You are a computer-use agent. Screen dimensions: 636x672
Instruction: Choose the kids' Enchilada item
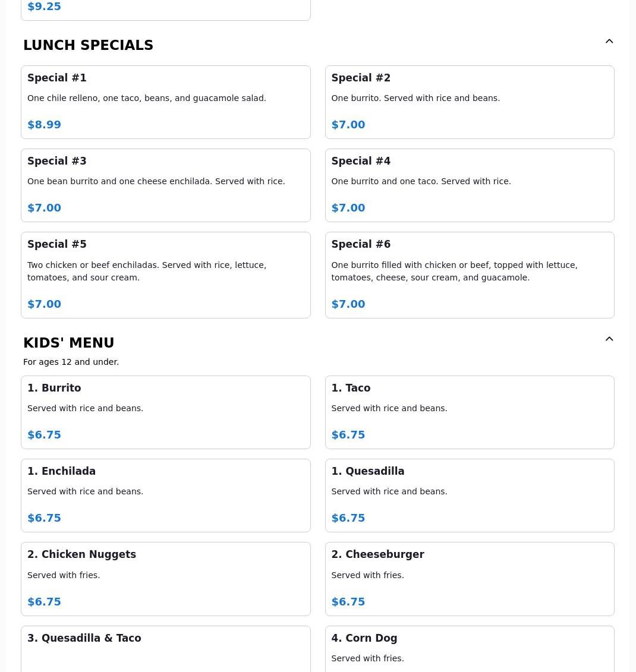165,496
